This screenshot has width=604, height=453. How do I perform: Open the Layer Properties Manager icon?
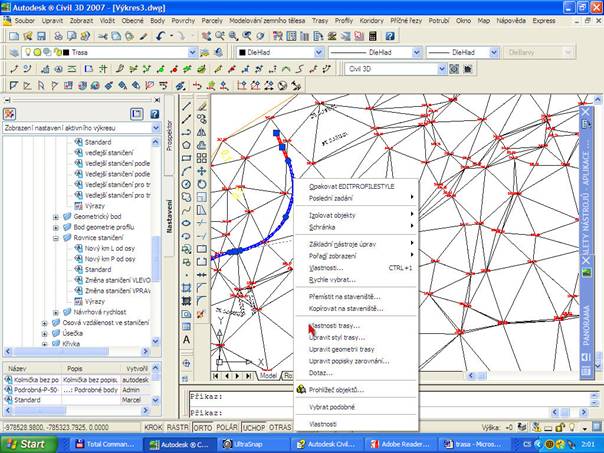tap(14, 52)
